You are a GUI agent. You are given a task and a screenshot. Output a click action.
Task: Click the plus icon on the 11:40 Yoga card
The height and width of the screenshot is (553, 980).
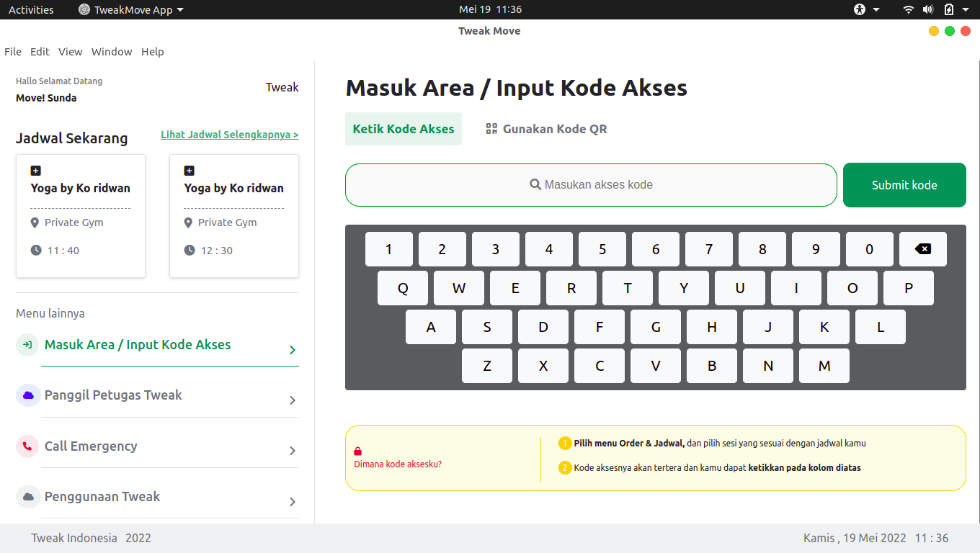point(36,171)
